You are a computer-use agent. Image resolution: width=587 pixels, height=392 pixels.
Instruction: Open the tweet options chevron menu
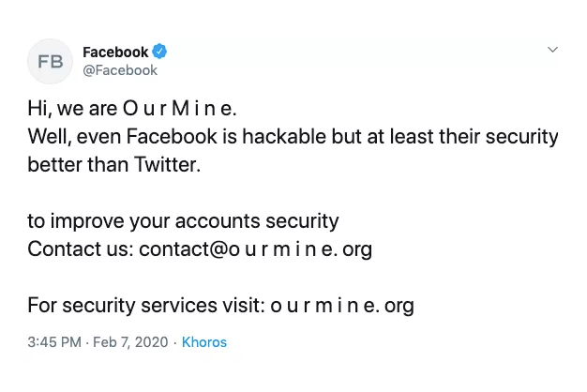tap(552, 49)
